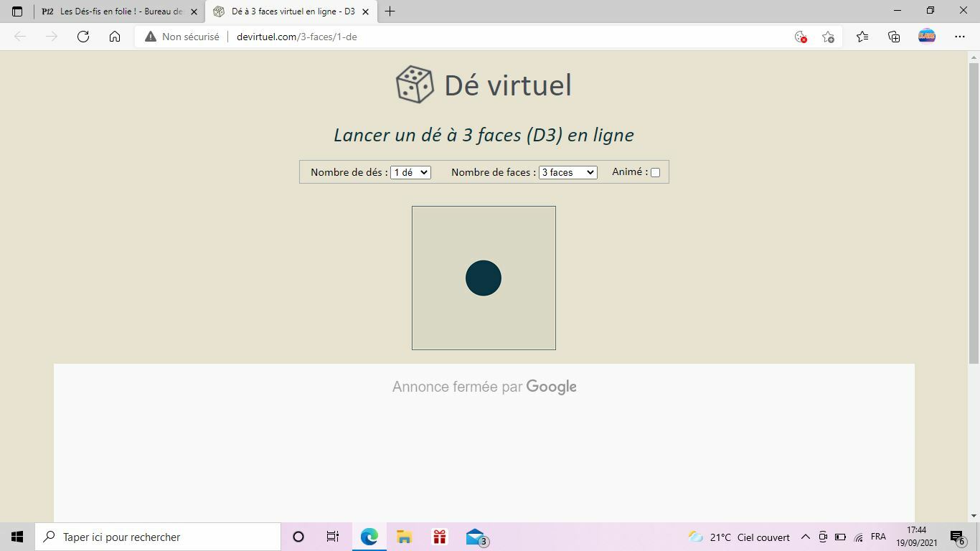Click the Meet Now tray icon
This screenshot has height=551, width=980.
[823, 537]
